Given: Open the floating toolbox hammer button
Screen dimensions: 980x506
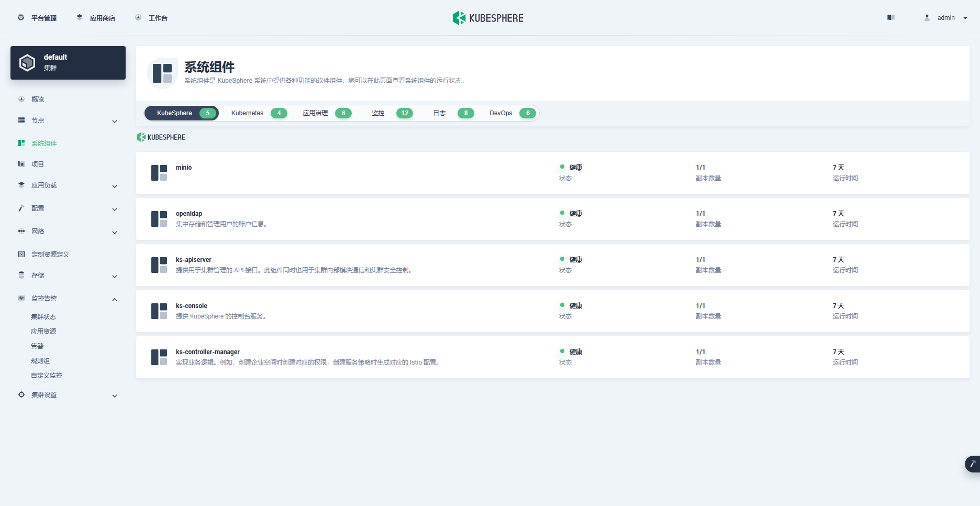Looking at the screenshot, I should tap(973, 464).
